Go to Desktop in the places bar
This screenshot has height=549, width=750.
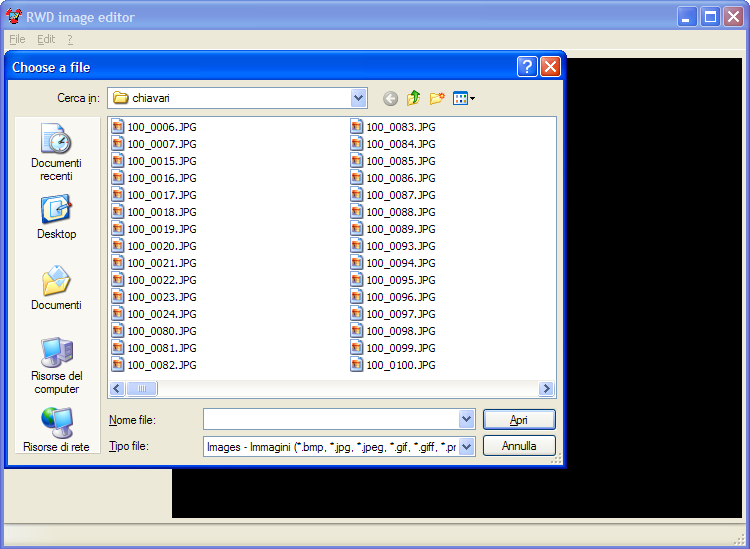pyautogui.click(x=56, y=216)
